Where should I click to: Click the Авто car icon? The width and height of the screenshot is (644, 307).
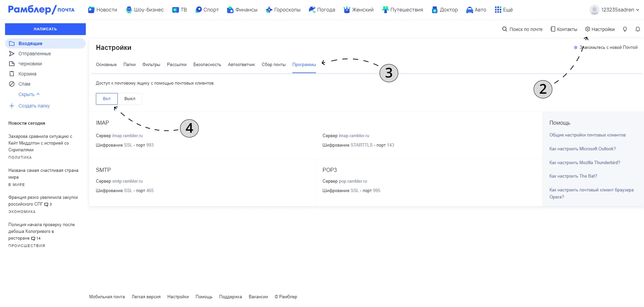(x=469, y=10)
